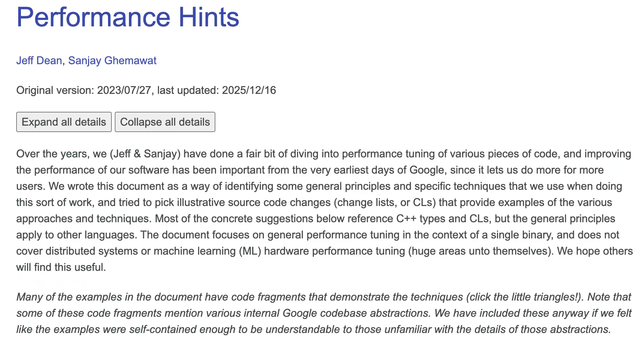Click the Collapse all details button
Viewport: 644px width, 360px height.
[x=165, y=122]
